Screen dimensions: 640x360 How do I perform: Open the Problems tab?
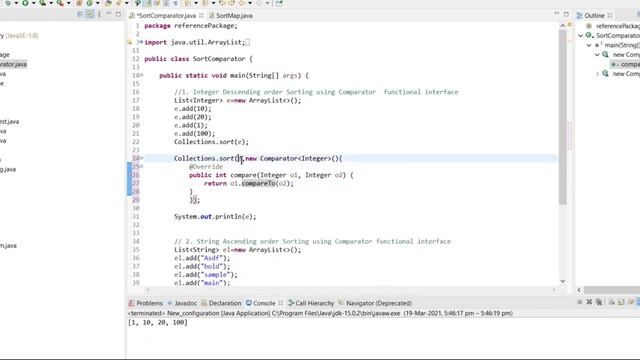click(145, 303)
